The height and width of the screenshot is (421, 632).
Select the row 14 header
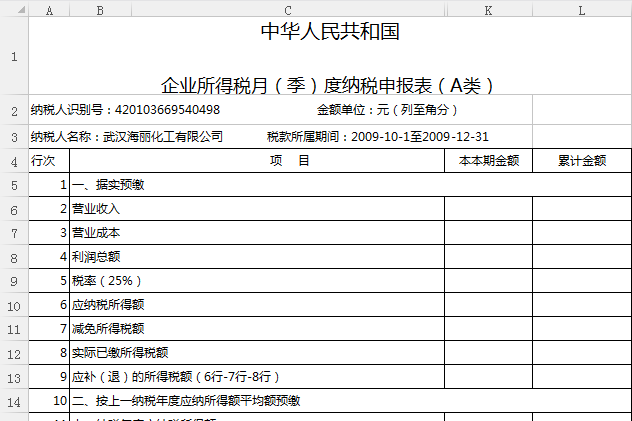pyautogui.click(x=14, y=402)
